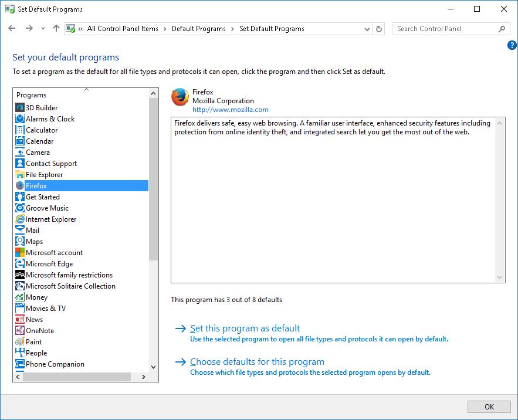Screen dimensions: 518x420
Task: Expand the hidden breadcrumb path chevrons
Action: (80, 29)
